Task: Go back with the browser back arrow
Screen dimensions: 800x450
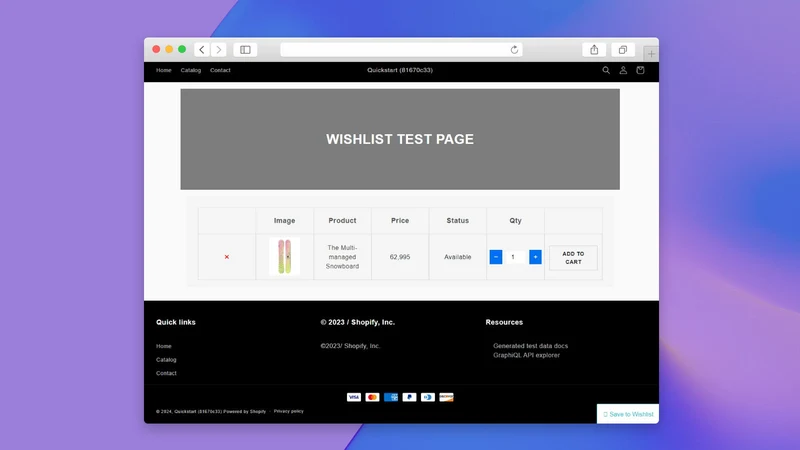Action: tap(202, 49)
